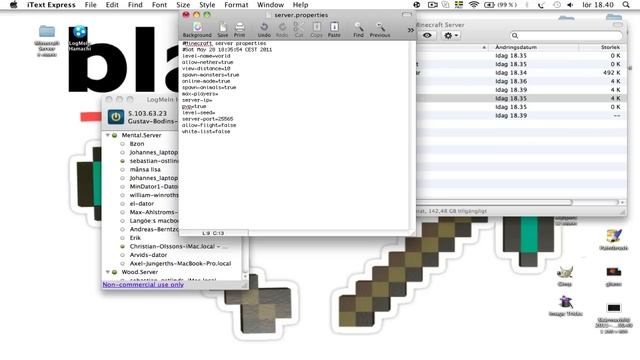Open the Help menu

tap(300, 5)
